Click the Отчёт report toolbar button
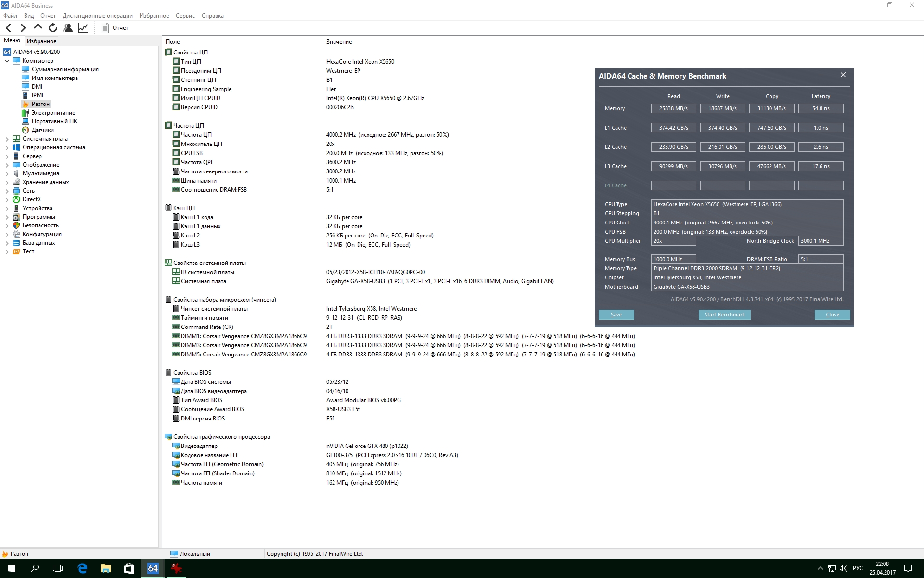924x578 pixels. pyautogui.click(x=115, y=28)
